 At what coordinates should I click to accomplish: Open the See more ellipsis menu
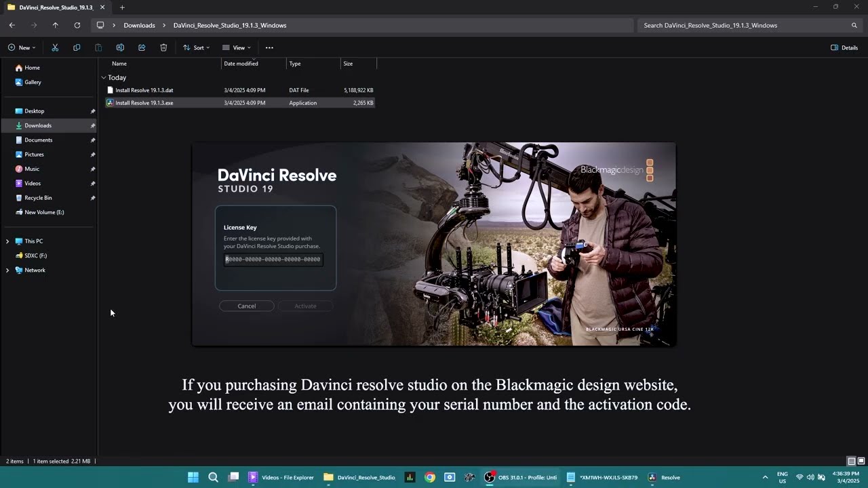click(x=269, y=47)
